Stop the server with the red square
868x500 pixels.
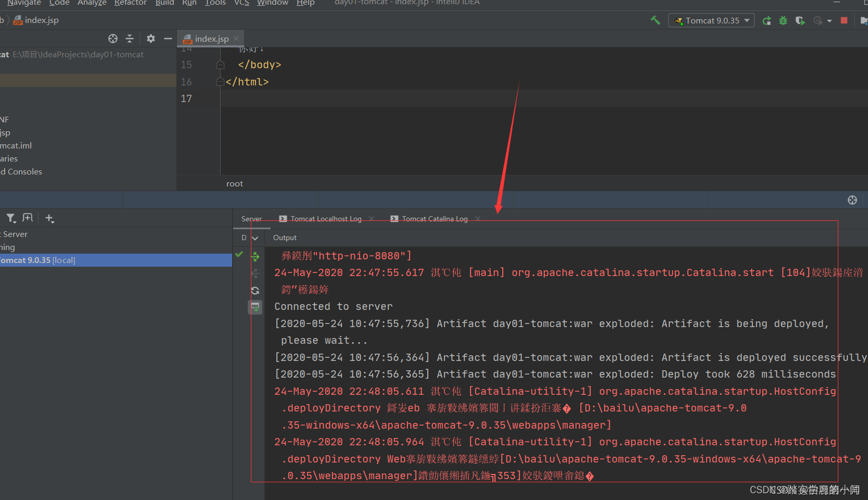click(844, 20)
